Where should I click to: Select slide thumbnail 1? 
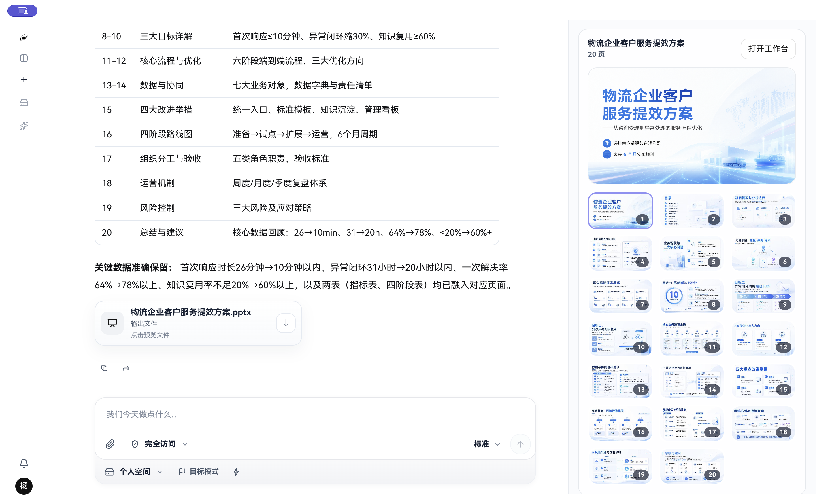pos(620,211)
